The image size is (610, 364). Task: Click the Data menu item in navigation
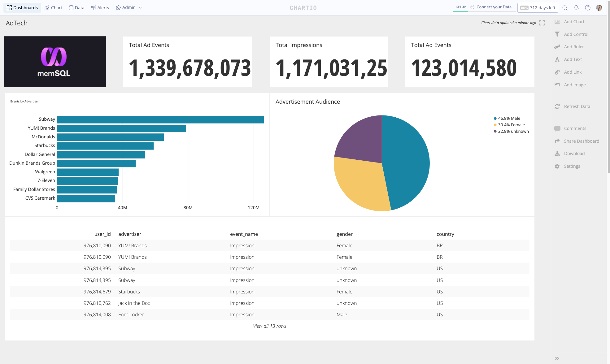76,7
